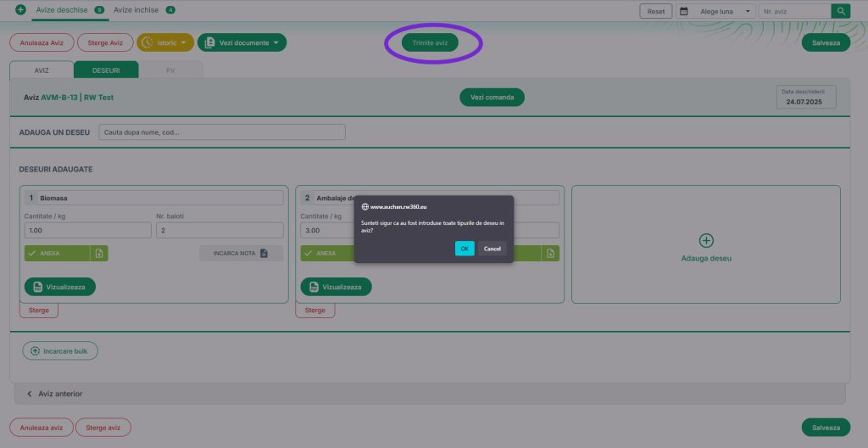This screenshot has width=868, height=448.
Task: Confirm the dialog by pressing OK
Action: (464, 249)
